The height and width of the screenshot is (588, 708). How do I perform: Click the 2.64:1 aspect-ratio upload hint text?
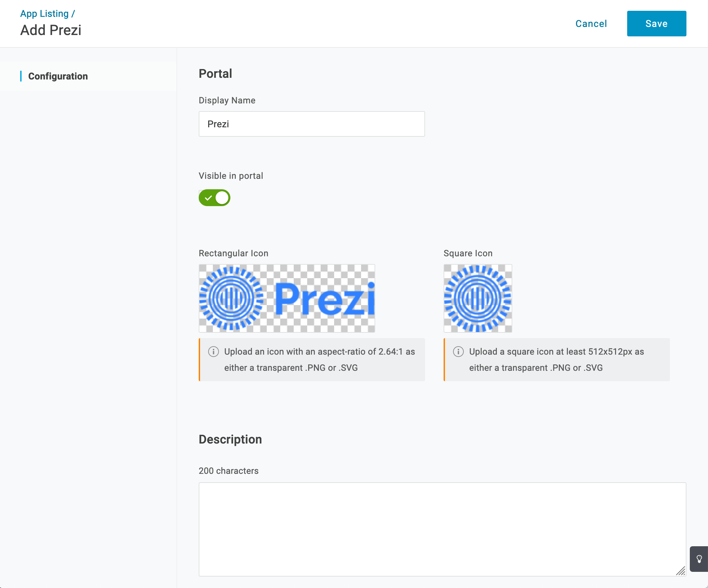click(x=319, y=360)
